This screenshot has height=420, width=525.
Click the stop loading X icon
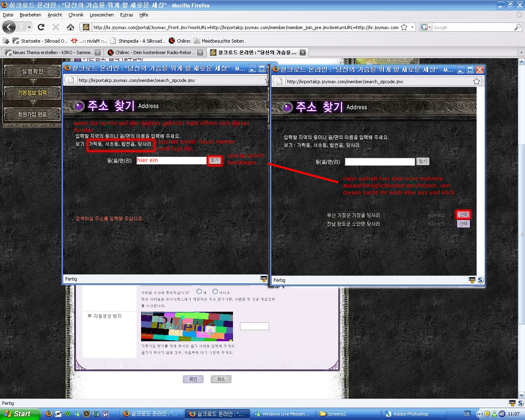[x=56, y=27]
